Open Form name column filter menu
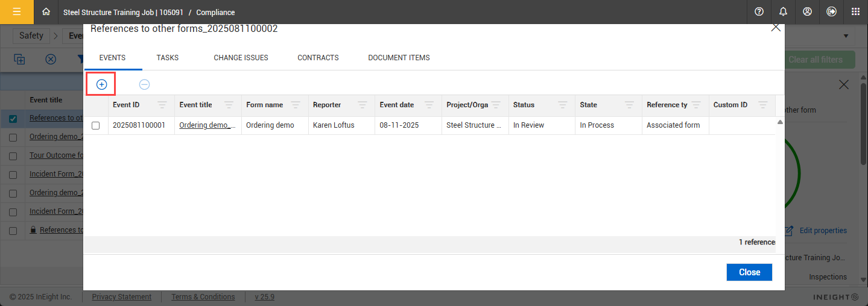Image resolution: width=868 pixels, height=306 pixels. tap(296, 105)
